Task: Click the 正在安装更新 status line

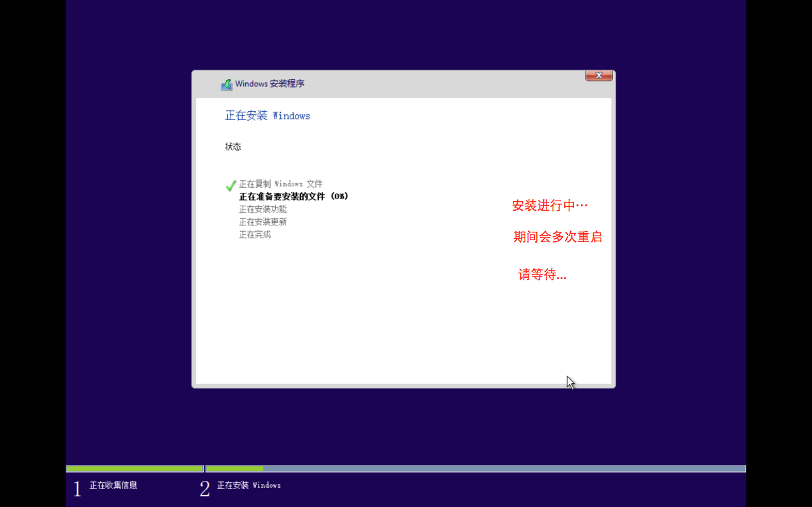Action: (263, 222)
